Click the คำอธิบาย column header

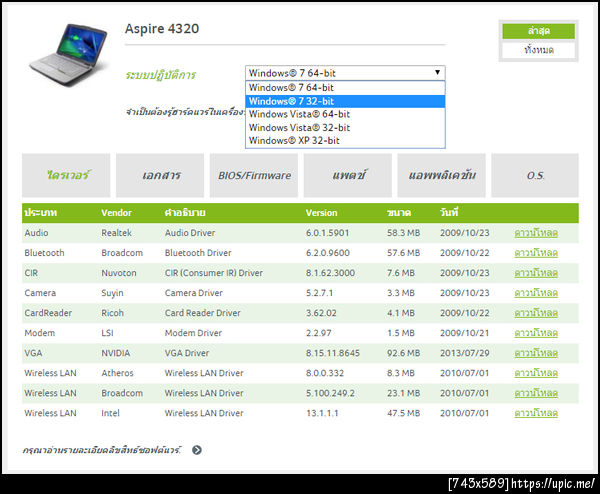185,212
